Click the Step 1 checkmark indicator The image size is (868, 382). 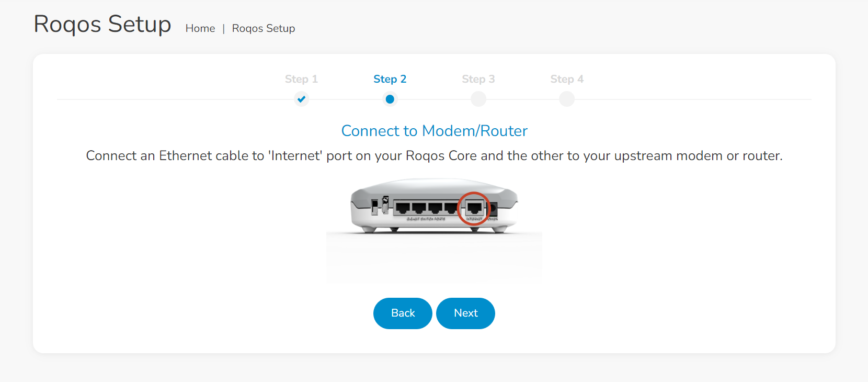tap(301, 99)
